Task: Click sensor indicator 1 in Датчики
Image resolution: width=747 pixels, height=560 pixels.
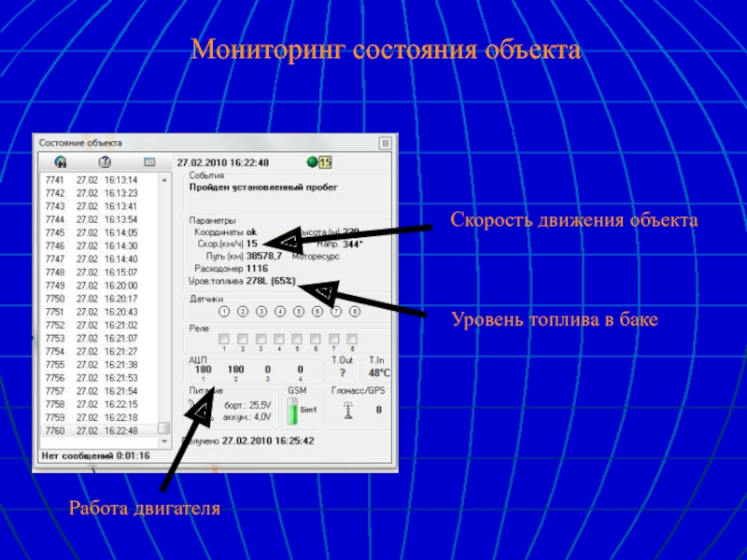Action: tap(224, 312)
